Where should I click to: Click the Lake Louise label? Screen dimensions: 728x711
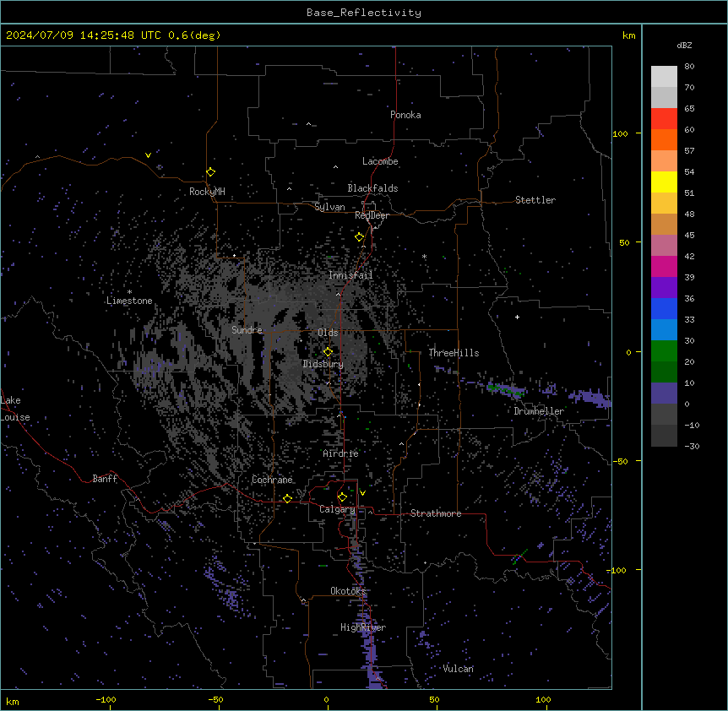15,409
